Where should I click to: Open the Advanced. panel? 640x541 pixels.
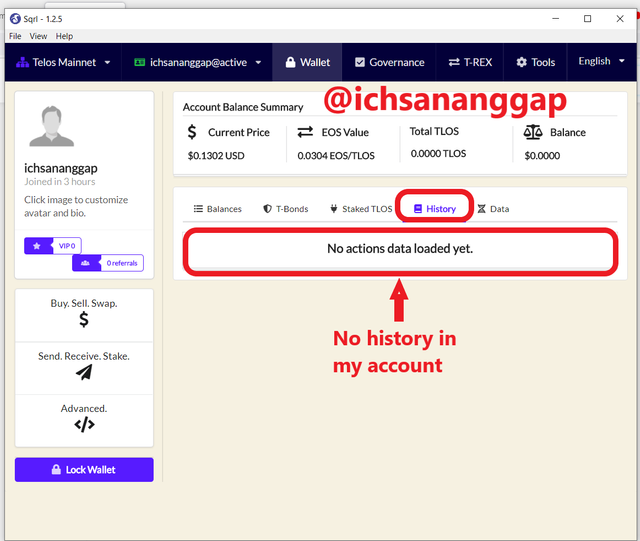pos(84,420)
